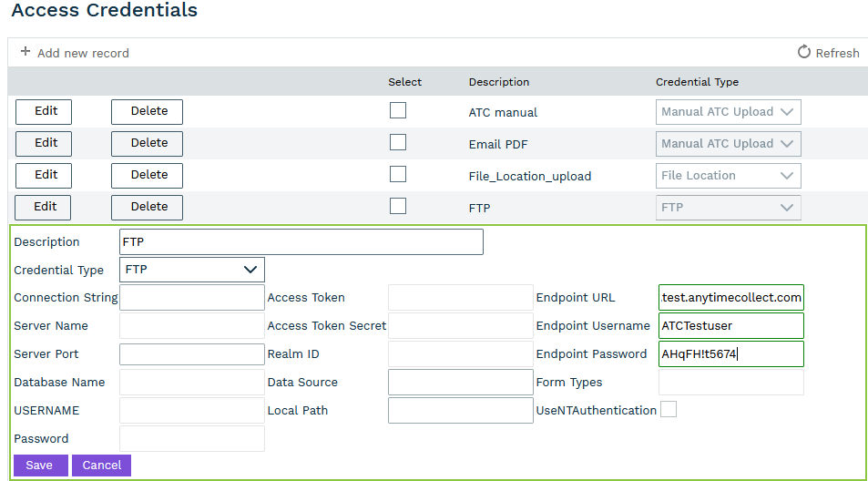The height and width of the screenshot is (481, 868).
Task: Click the Refresh icon
Action: [x=803, y=52]
